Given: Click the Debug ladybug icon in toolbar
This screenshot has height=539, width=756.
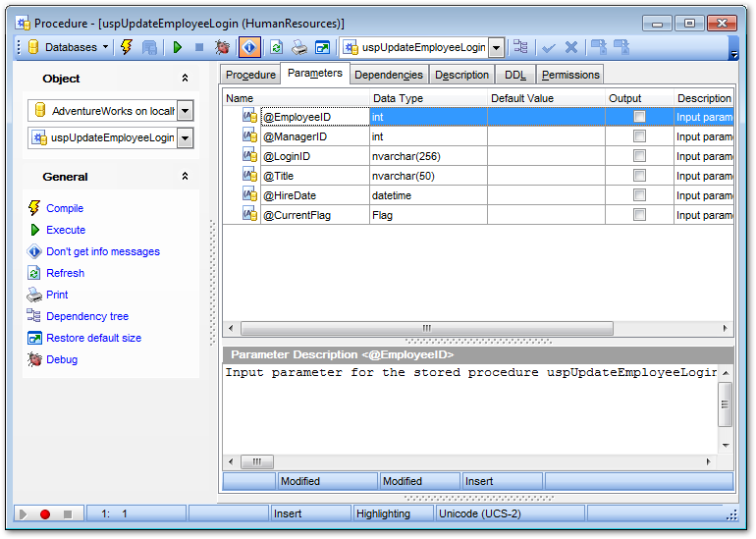Looking at the screenshot, I should click(x=222, y=47).
